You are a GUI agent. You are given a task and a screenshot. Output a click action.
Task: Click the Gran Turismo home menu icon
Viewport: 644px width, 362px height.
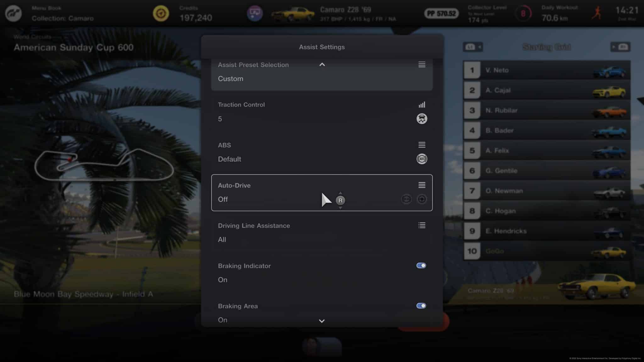point(13,13)
